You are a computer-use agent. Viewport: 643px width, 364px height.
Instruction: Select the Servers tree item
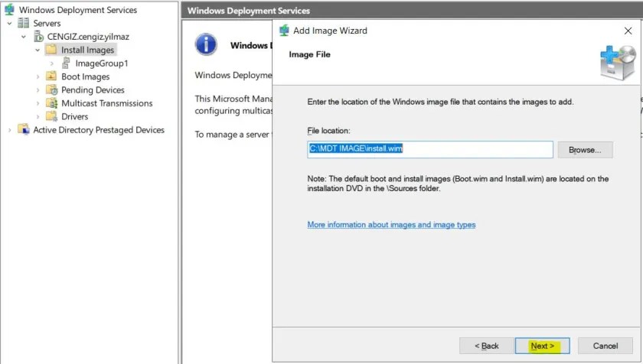coord(47,23)
